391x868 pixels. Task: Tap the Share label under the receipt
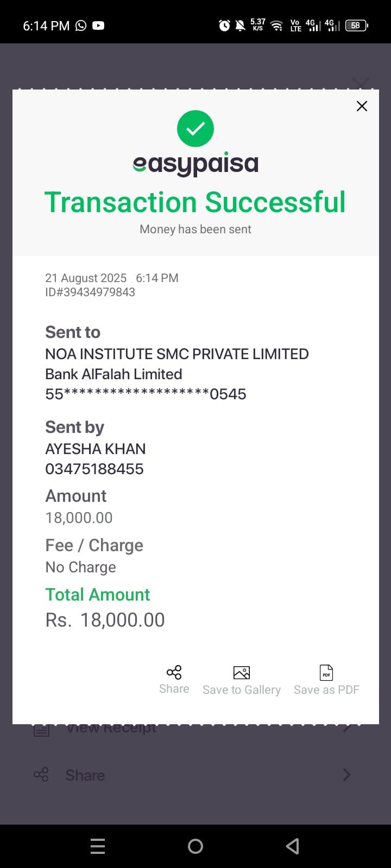pos(174,689)
